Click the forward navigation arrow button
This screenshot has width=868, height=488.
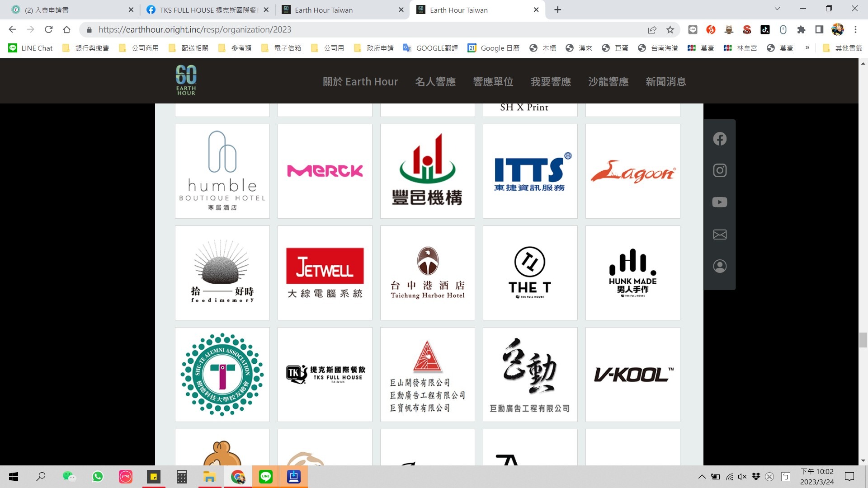tap(30, 29)
